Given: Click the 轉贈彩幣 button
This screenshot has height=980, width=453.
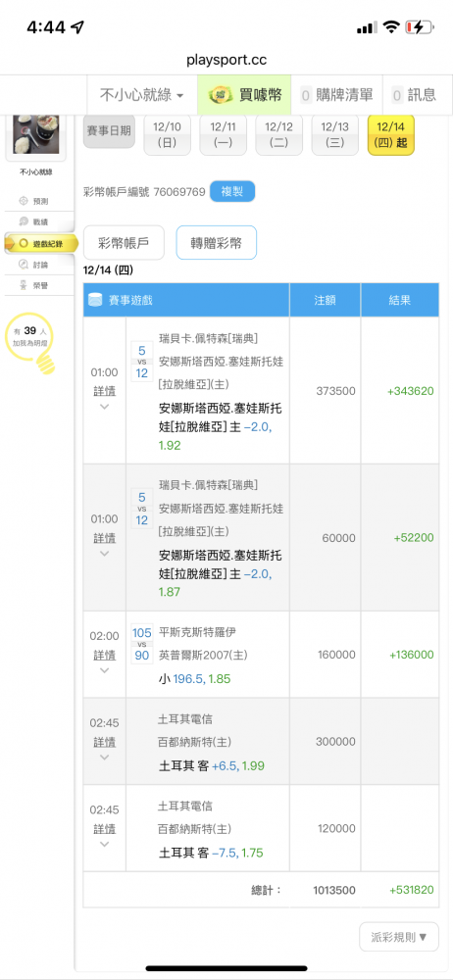Looking at the screenshot, I should (217, 242).
